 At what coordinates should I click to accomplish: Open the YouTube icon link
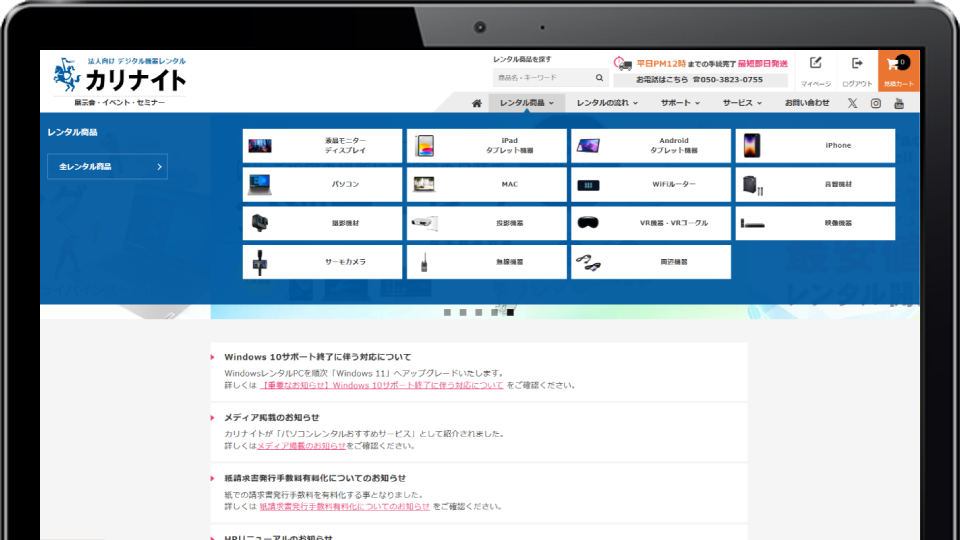pos(899,103)
